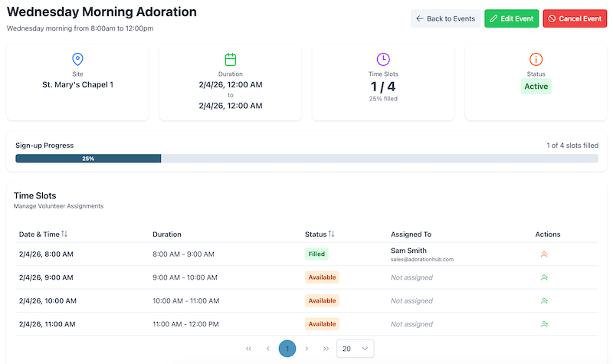Go to previous page arrow
Image resolution: width=613 pixels, height=364 pixels.
click(x=267, y=349)
